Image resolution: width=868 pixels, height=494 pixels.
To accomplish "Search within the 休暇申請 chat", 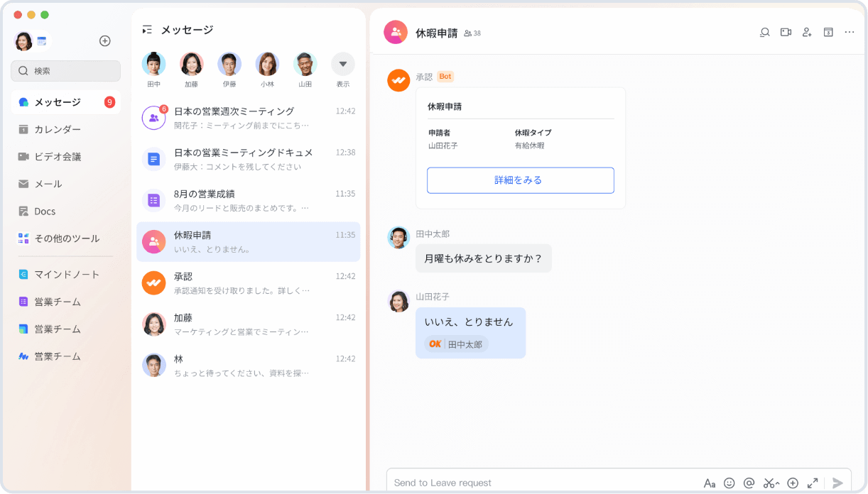I will [764, 32].
